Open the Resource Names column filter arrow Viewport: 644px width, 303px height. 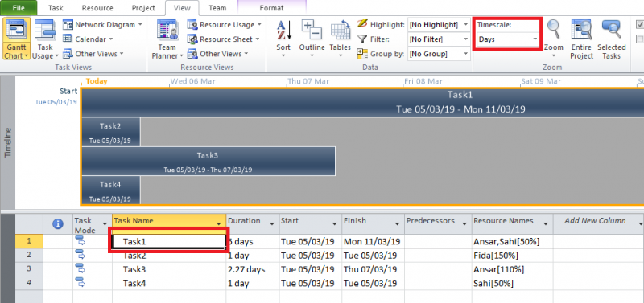point(546,224)
